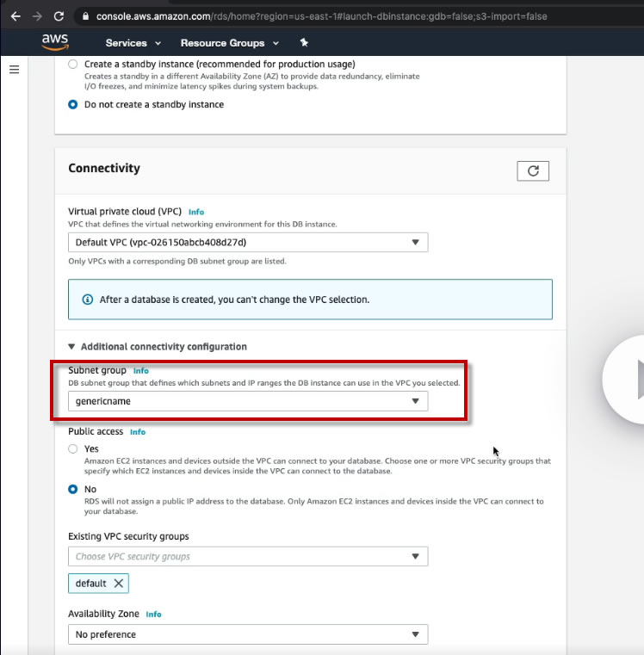Click the Connectivity refresh button

click(533, 170)
